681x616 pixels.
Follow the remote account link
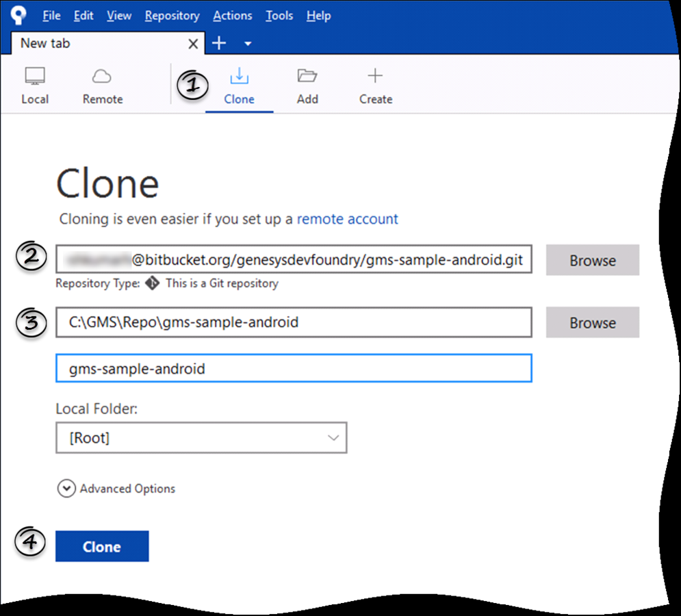(x=347, y=219)
